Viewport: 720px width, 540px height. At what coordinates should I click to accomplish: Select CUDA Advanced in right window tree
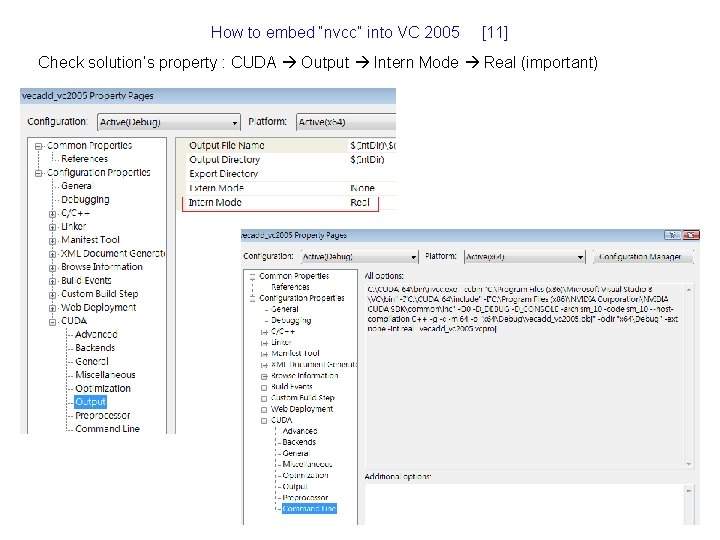click(300, 431)
